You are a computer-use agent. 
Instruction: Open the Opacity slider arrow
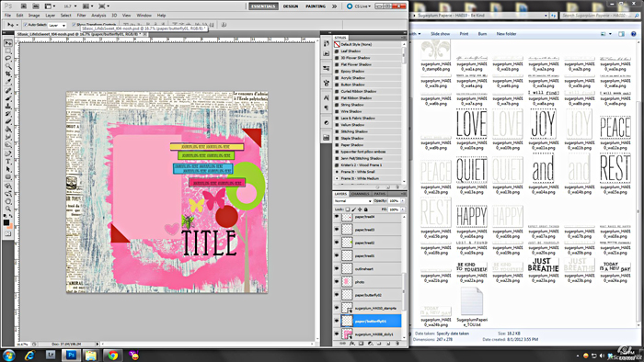pyautogui.click(x=403, y=201)
